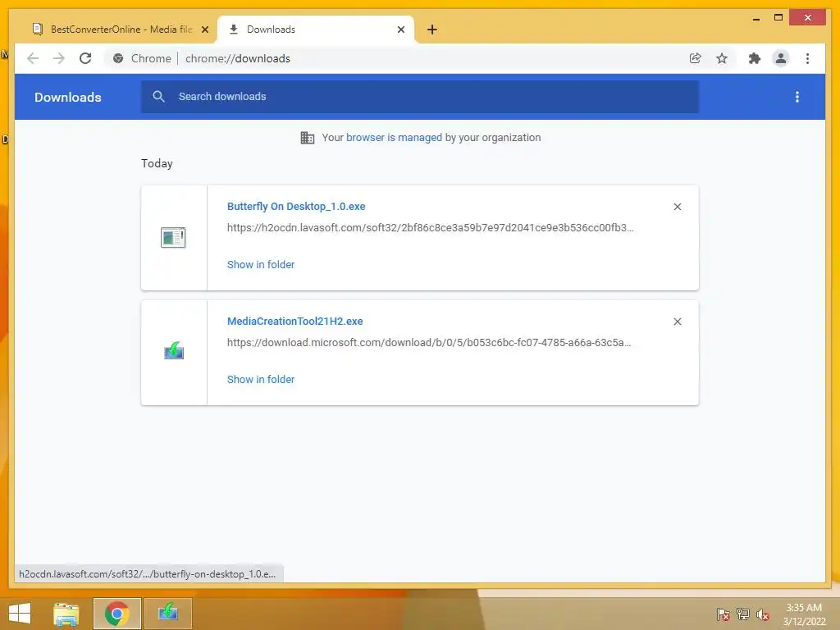Remove Butterfly On Desktop from list
The height and width of the screenshot is (630, 840).
(x=678, y=207)
